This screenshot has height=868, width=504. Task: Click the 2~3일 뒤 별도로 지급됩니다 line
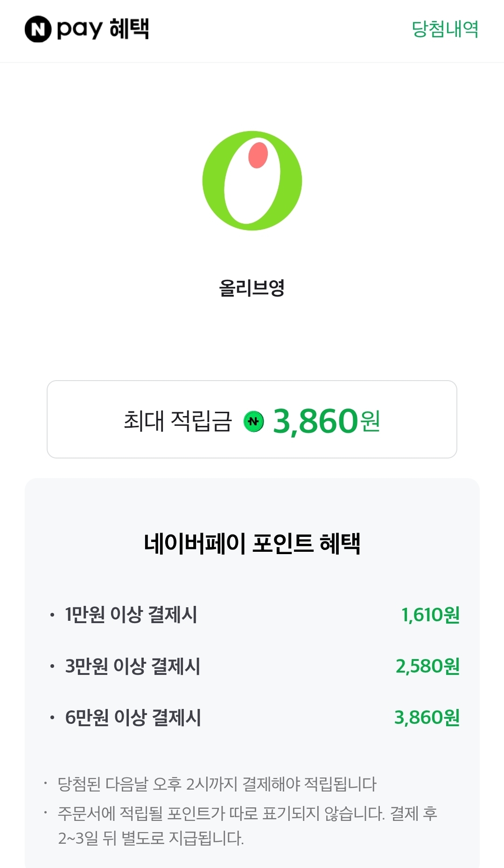151,838
